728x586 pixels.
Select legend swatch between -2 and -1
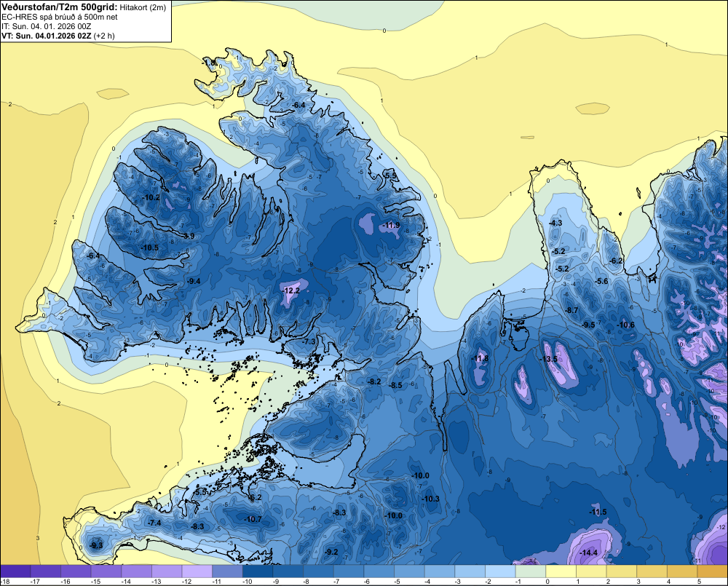[x=501, y=571]
